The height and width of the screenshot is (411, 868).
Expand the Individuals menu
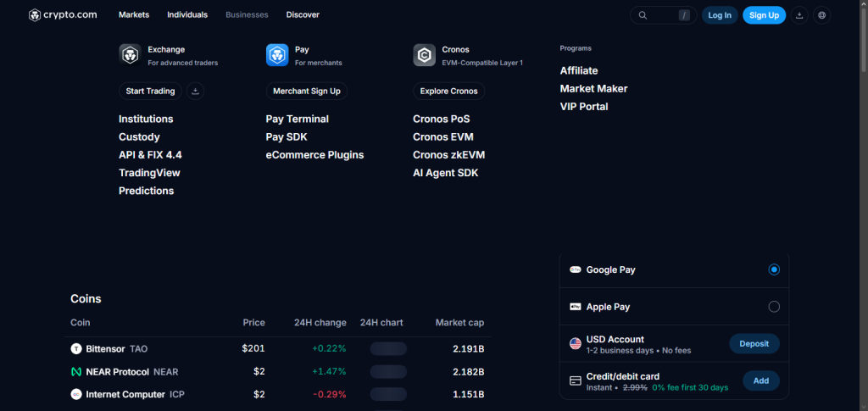[x=187, y=15]
